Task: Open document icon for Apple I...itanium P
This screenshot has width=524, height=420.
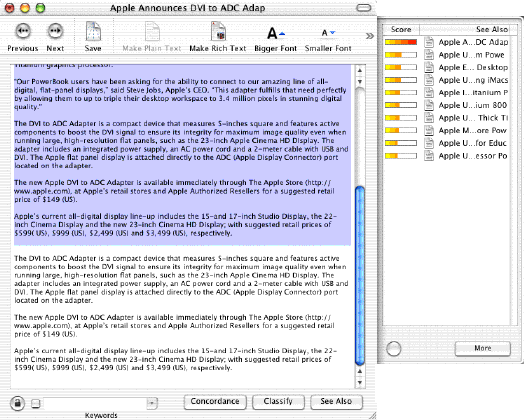Action: [429, 93]
